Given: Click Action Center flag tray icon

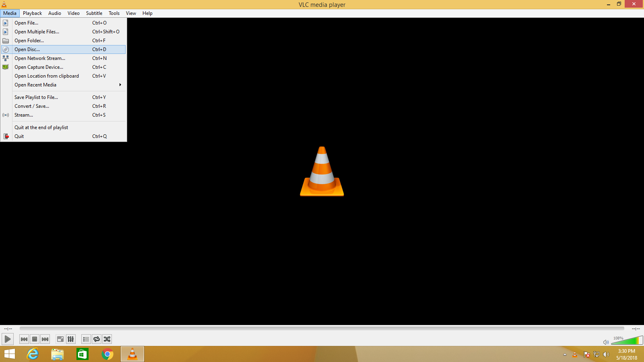Looking at the screenshot, I should point(586,354).
